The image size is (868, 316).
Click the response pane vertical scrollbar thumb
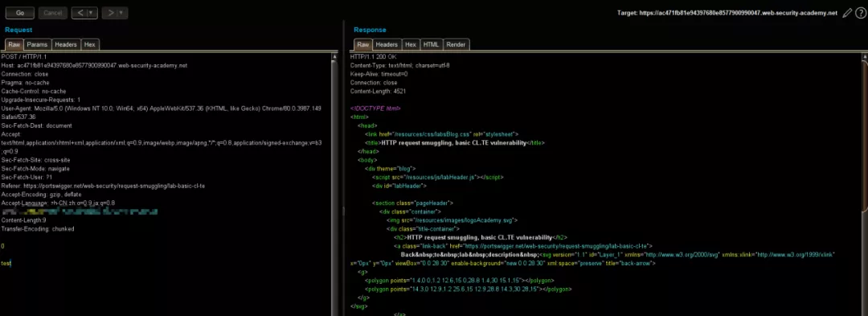[x=865, y=136]
